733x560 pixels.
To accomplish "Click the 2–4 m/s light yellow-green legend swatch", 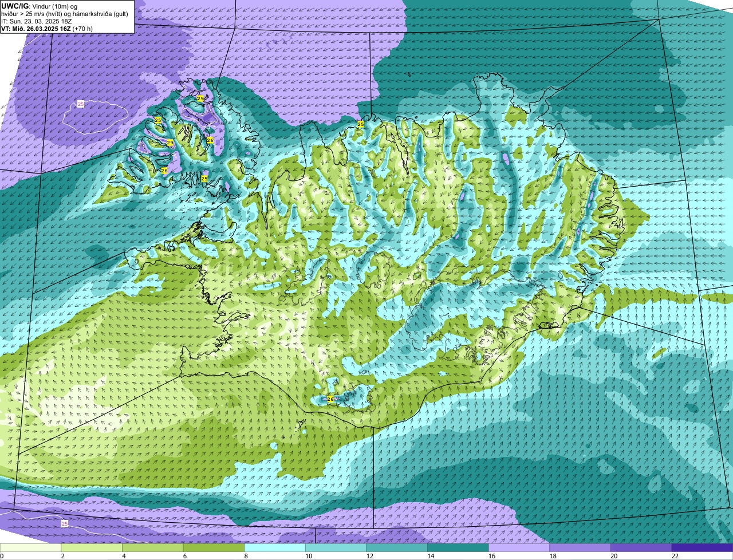I will pyautogui.click(x=92, y=547).
